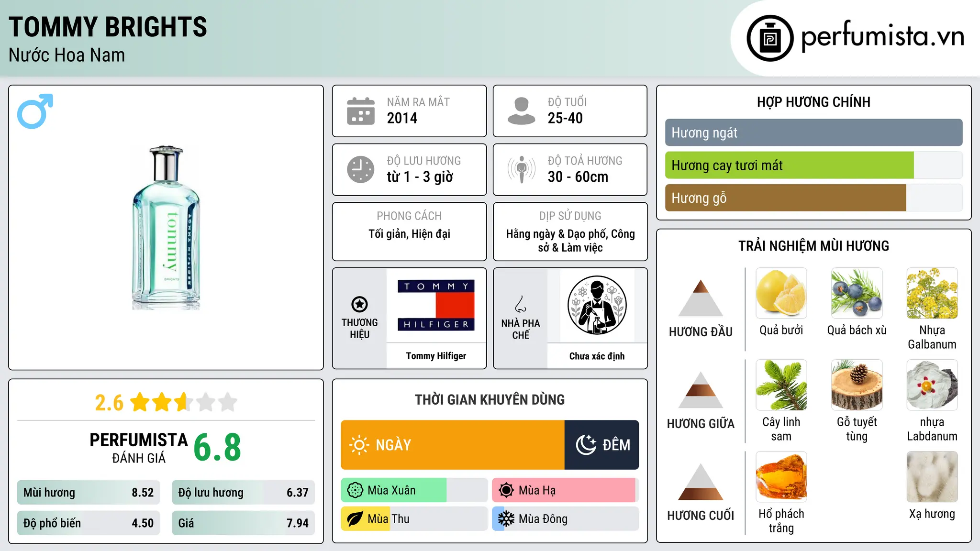Click the Hương ngát accord bar
The width and height of the screenshot is (980, 551).
(x=814, y=132)
